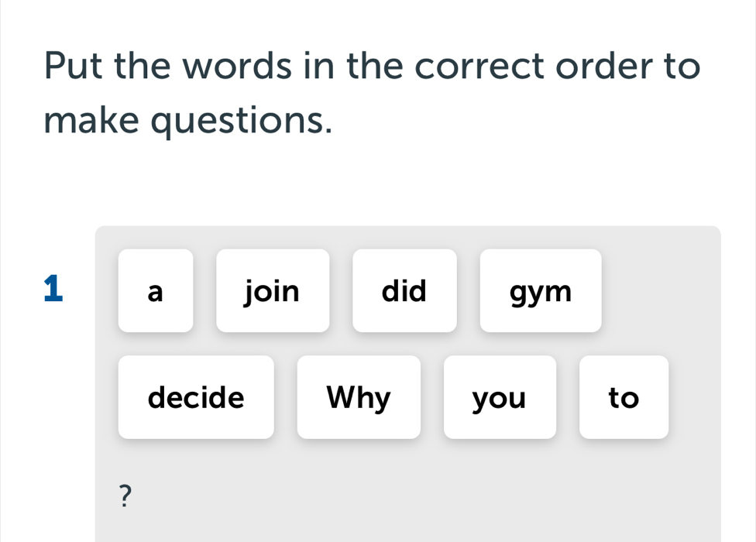
Task: Place 'you' after the word 'did'
Action: 500,397
